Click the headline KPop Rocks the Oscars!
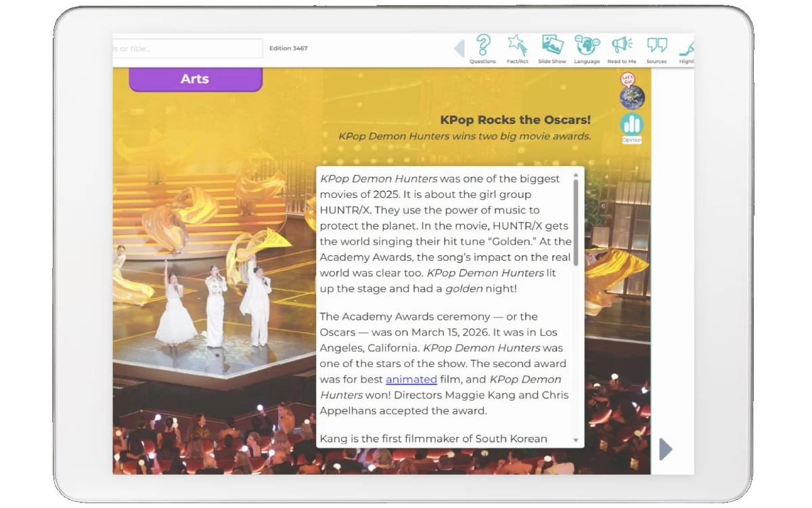Image resolution: width=812 pixels, height=508 pixels. 515,120
